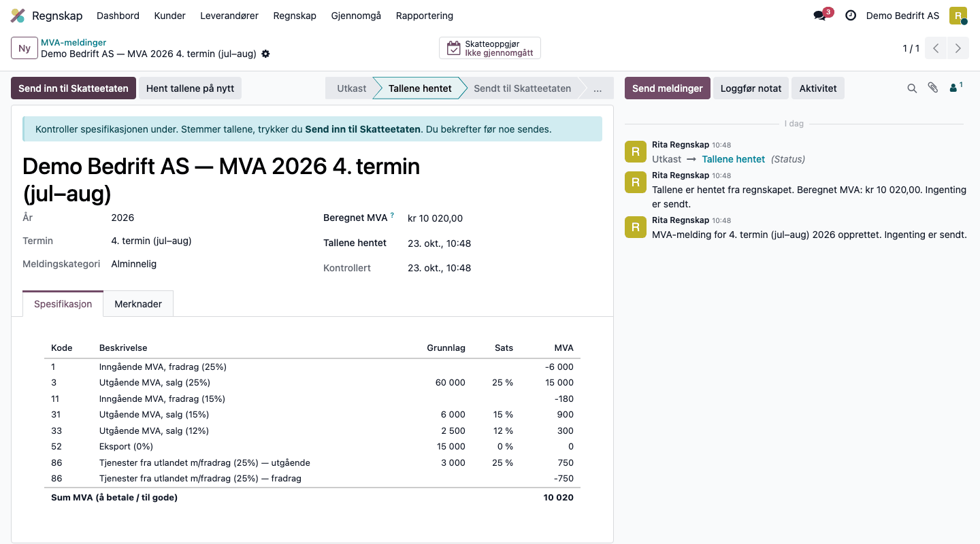
Task: Click Send inn til Skatteetaten button
Action: pyautogui.click(x=73, y=88)
